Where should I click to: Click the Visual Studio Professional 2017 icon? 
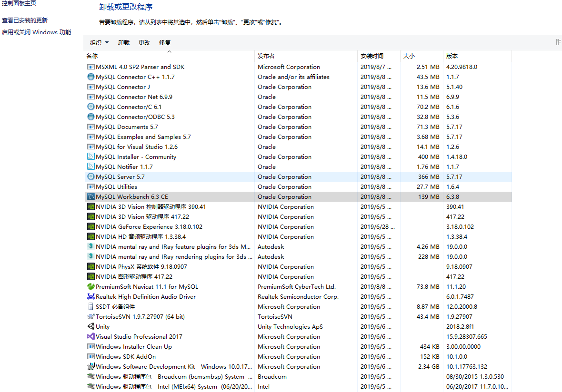click(x=90, y=336)
